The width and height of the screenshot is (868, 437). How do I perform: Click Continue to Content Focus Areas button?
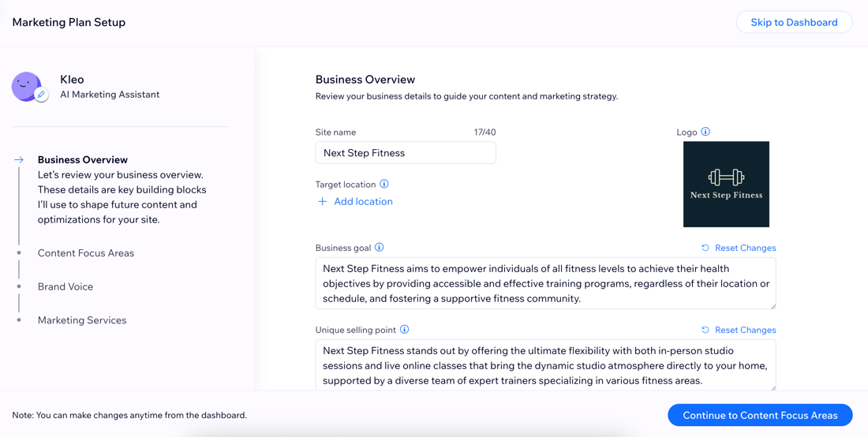[760, 415]
